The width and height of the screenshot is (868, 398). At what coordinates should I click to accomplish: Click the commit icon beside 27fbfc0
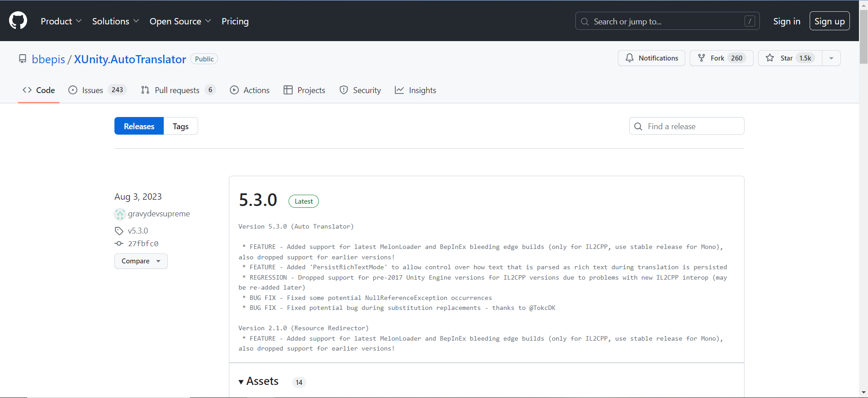(119, 243)
